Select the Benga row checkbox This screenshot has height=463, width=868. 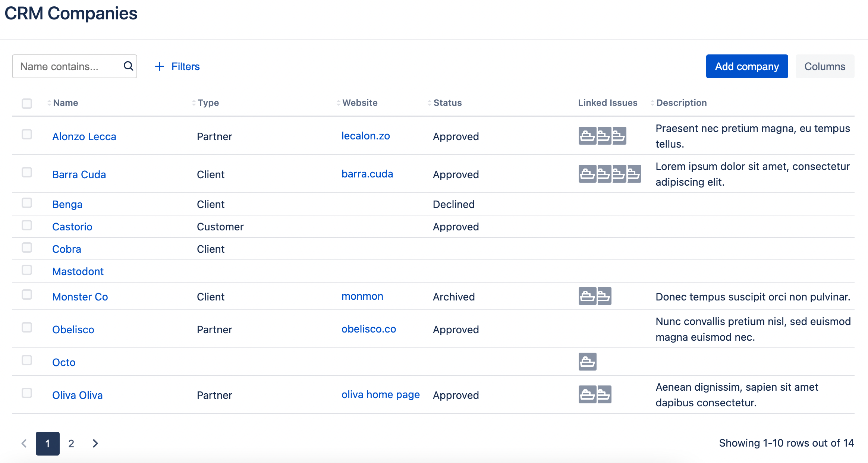[x=27, y=203]
